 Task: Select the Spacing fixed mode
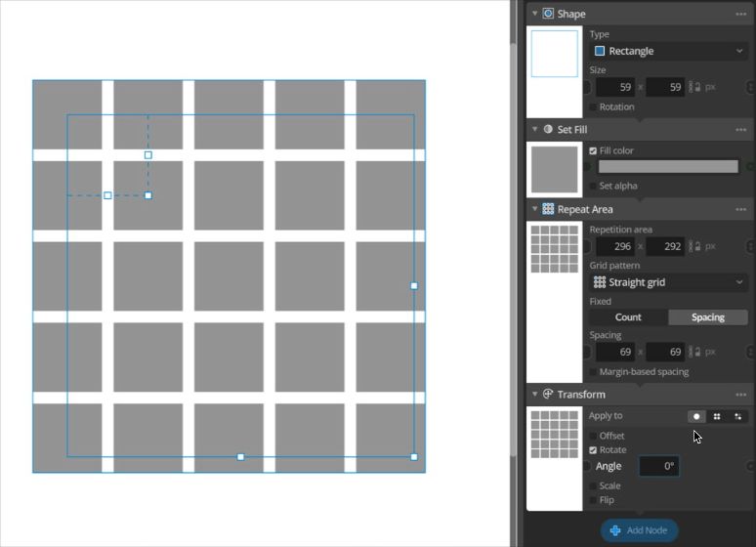(x=708, y=317)
